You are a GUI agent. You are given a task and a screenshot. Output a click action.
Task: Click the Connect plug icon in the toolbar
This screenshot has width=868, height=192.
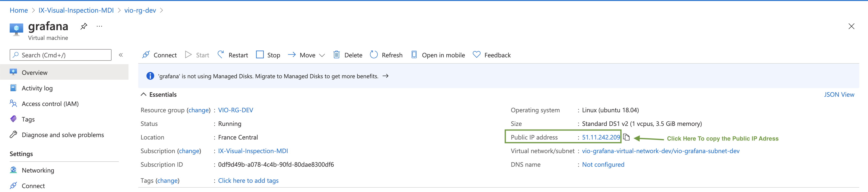[146, 55]
